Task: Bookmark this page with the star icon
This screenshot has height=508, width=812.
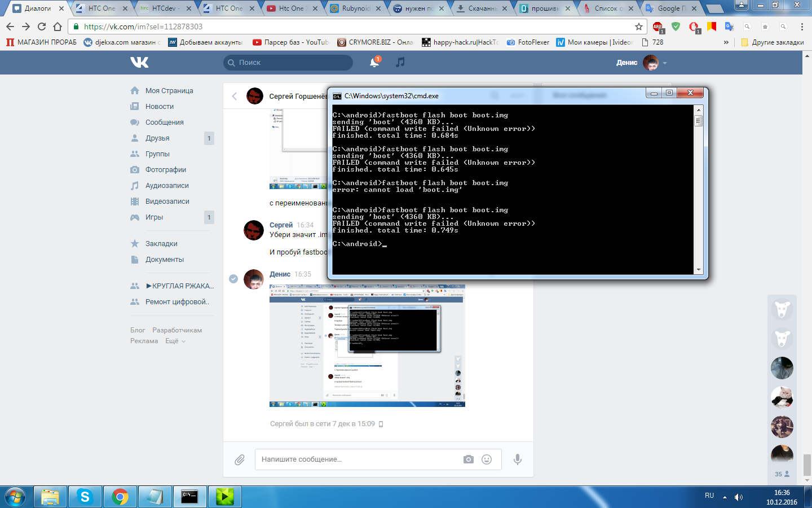Action: coord(638,27)
